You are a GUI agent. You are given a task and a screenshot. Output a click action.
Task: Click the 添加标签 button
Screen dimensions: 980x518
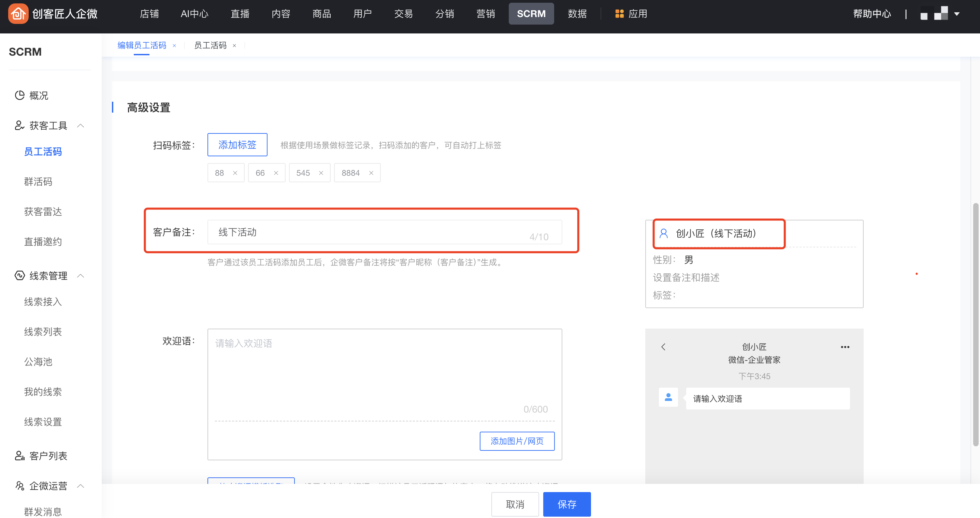(x=237, y=145)
